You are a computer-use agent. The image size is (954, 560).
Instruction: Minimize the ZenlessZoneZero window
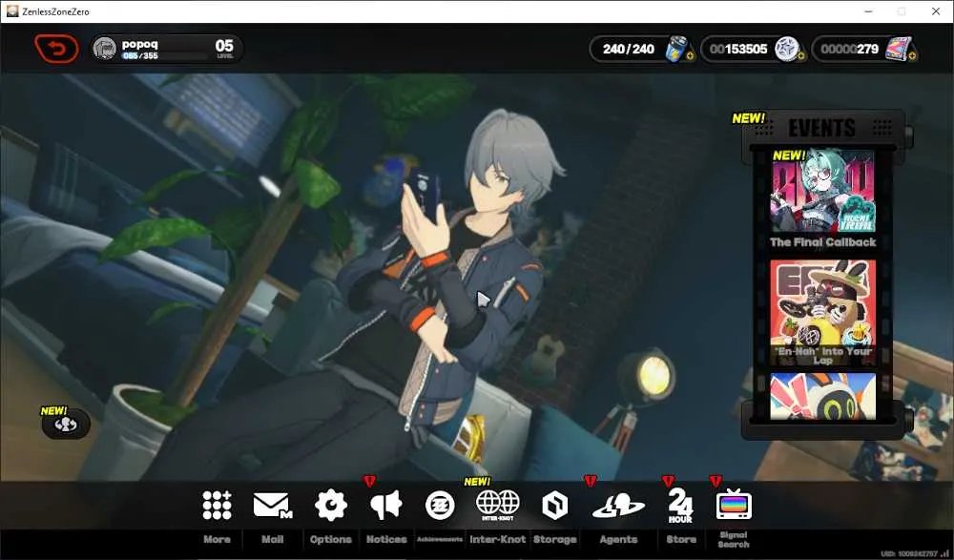(868, 11)
